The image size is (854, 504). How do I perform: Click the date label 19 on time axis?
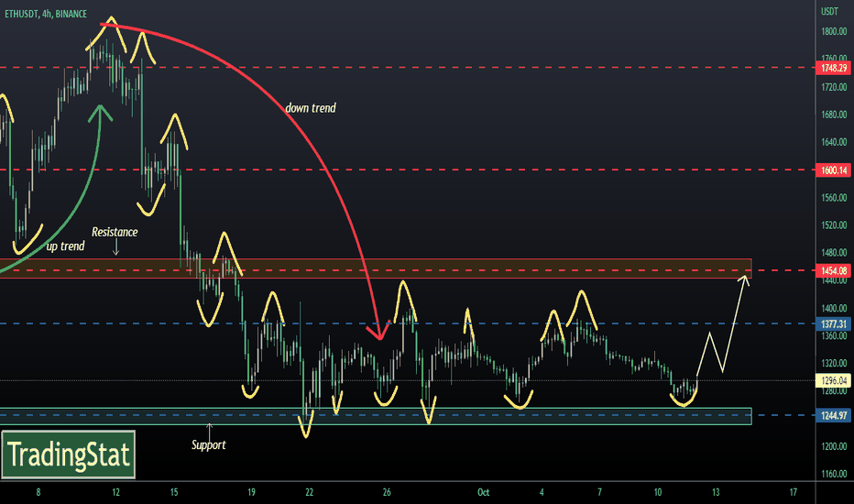coord(251,493)
